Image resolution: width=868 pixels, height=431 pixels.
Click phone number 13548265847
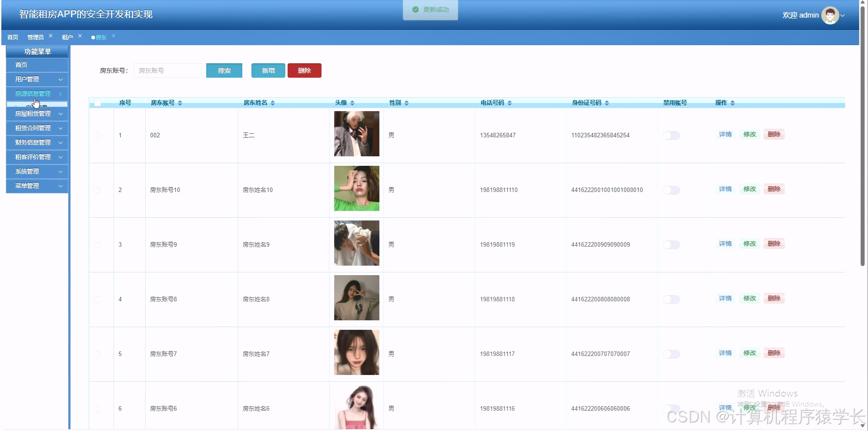498,135
